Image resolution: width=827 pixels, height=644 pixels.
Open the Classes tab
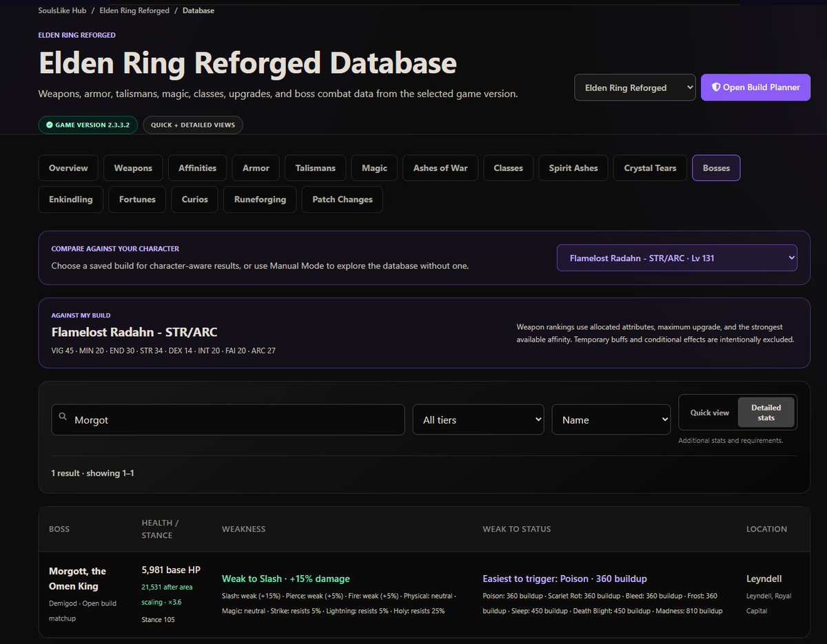[x=508, y=168]
